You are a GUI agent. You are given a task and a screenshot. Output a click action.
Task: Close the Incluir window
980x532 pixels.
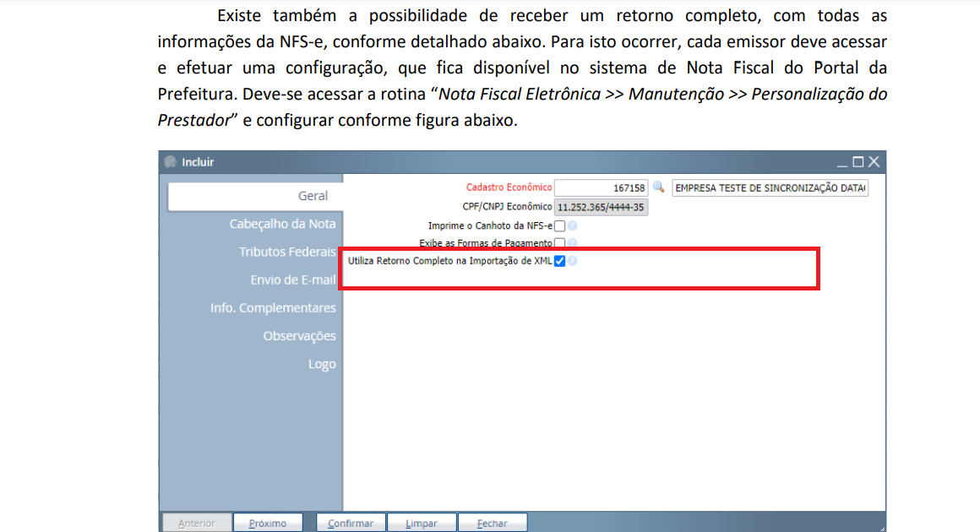[874, 162]
